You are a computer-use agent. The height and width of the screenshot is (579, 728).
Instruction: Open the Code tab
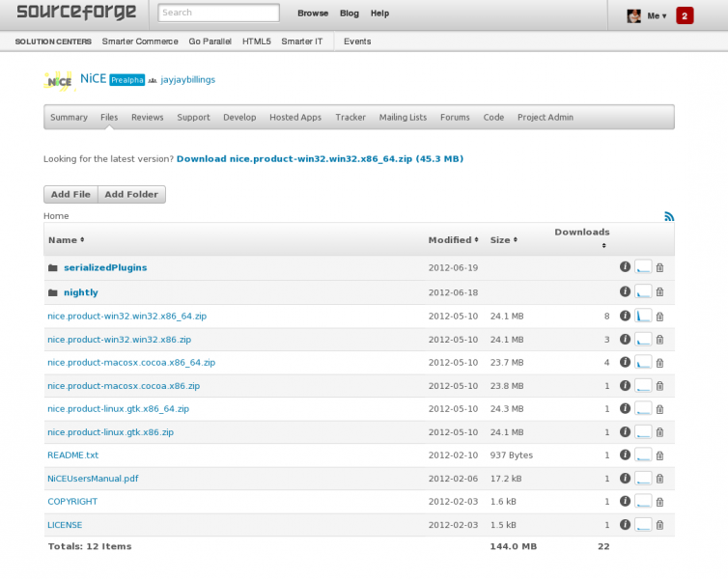tap(493, 118)
